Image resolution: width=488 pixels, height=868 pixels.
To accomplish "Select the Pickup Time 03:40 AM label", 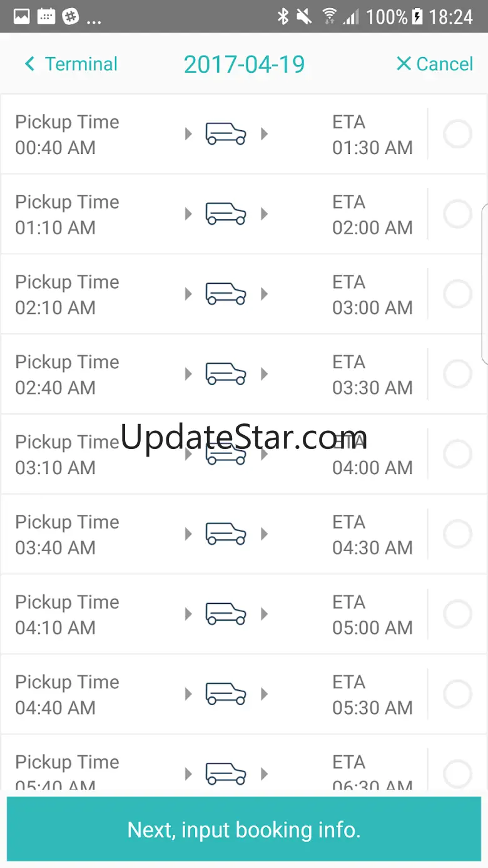I will tap(67, 534).
